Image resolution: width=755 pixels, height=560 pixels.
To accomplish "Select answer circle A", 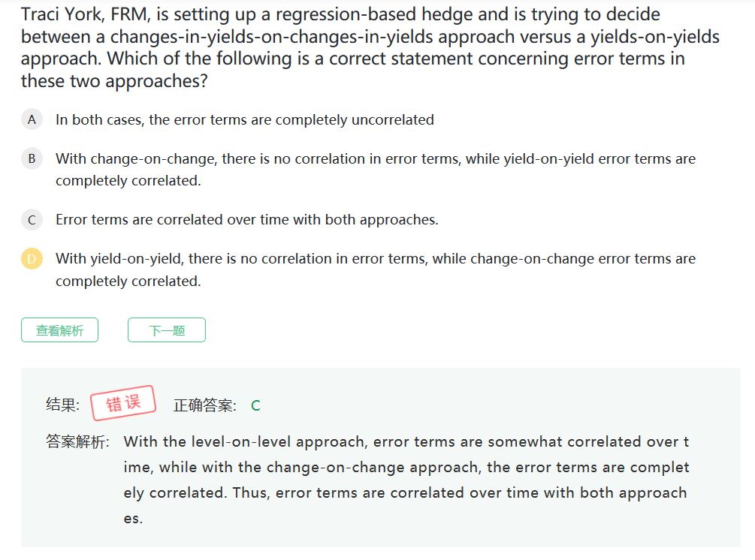I will tap(32, 119).
